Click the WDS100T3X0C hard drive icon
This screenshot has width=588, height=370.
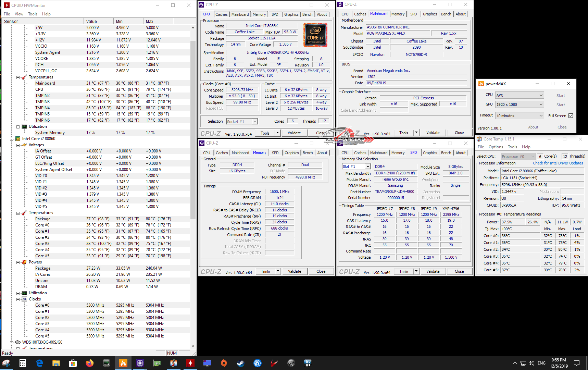[18, 342]
